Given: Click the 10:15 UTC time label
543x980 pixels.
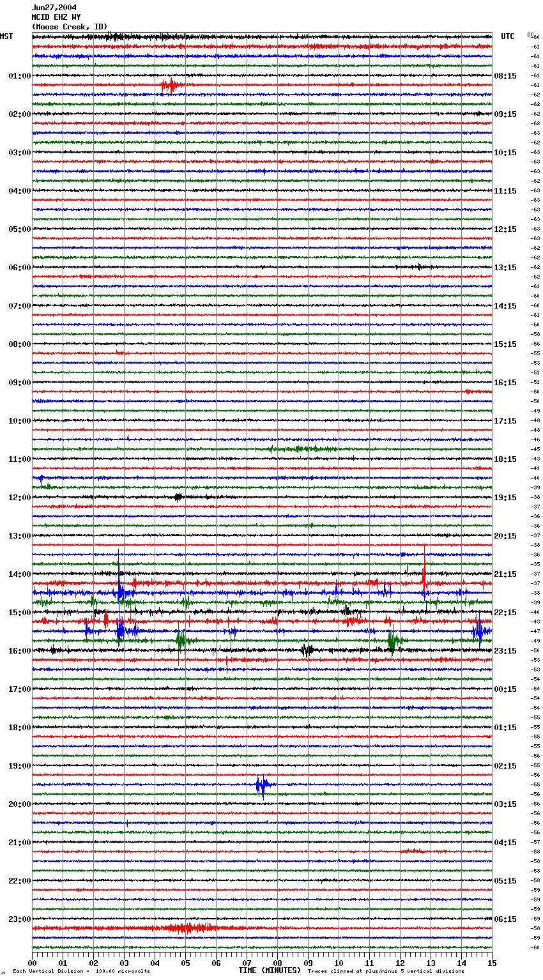Looking at the screenshot, I should coord(505,153).
